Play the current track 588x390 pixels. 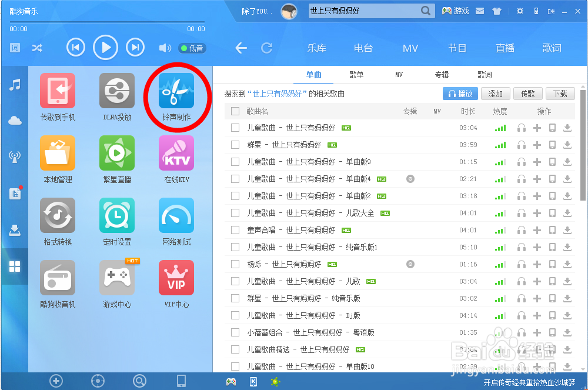[x=105, y=47]
